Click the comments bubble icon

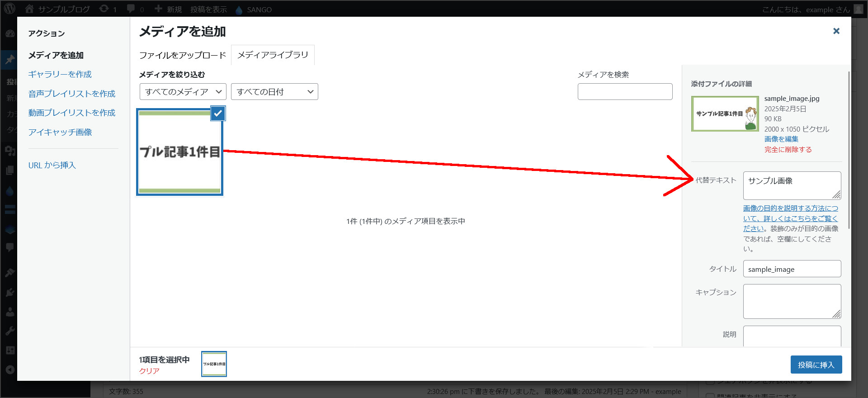click(x=131, y=9)
